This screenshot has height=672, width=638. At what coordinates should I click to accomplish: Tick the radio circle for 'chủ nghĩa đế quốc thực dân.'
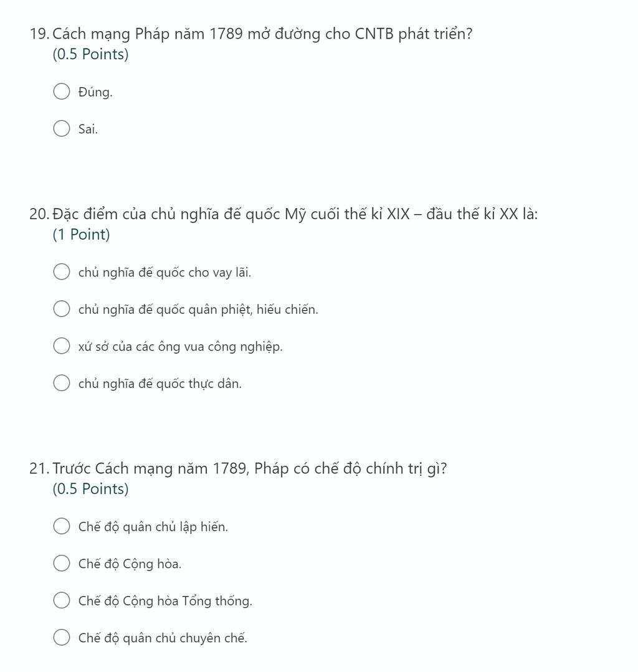(61, 383)
